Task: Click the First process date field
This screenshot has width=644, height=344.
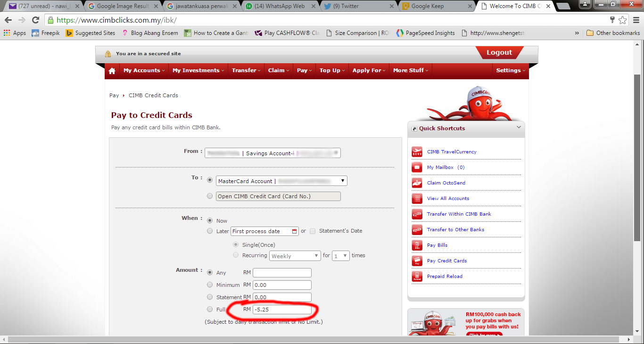Action: pos(264,231)
